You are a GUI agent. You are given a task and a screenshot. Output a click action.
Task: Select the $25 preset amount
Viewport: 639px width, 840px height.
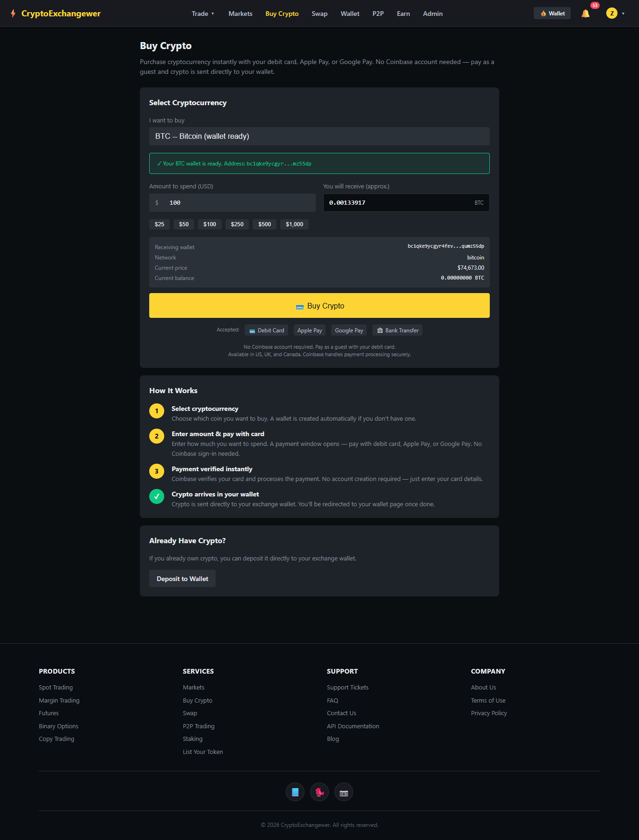click(160, 224)
